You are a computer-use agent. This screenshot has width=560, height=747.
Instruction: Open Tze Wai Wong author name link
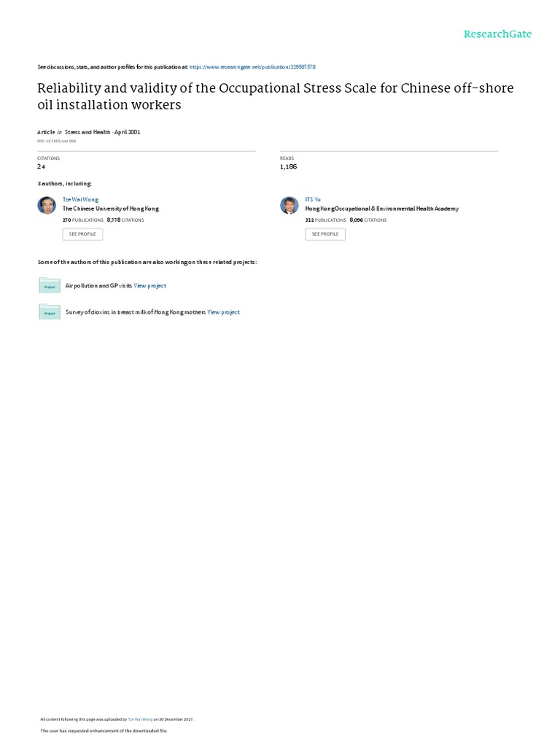(81, 199)
